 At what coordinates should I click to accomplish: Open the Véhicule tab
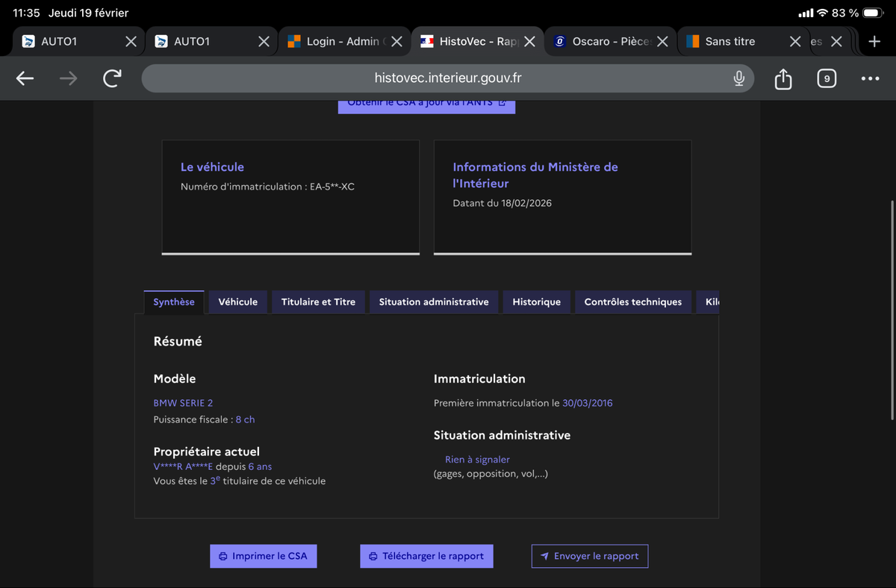(237, 302)
